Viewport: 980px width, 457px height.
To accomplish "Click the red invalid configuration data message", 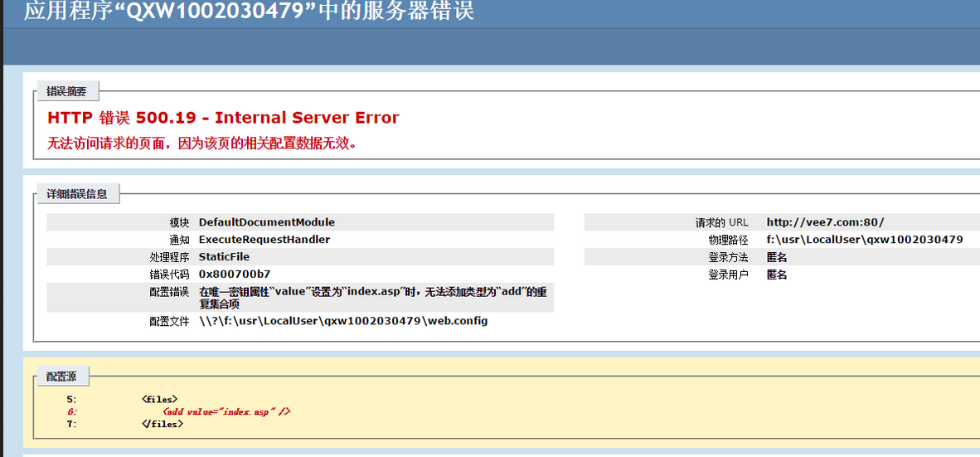I will 202,143.
